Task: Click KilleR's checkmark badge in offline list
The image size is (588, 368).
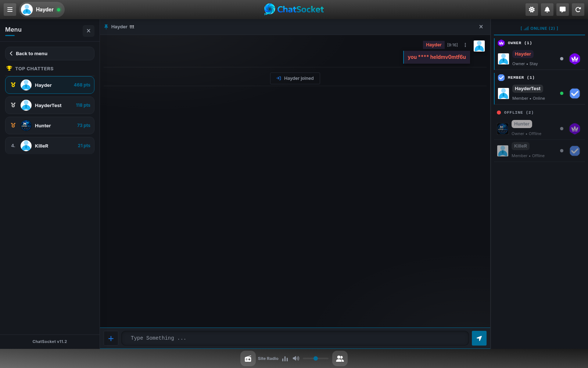Action: point(575,151)
